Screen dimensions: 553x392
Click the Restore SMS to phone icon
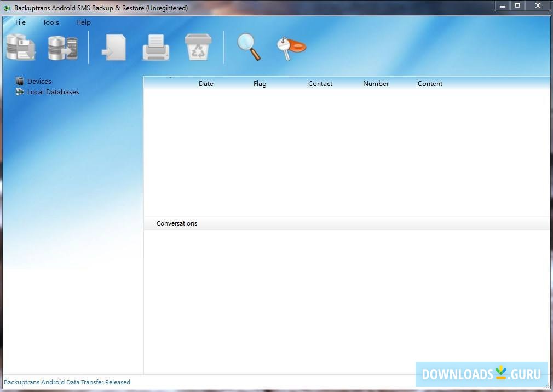(x=62, y=47)
